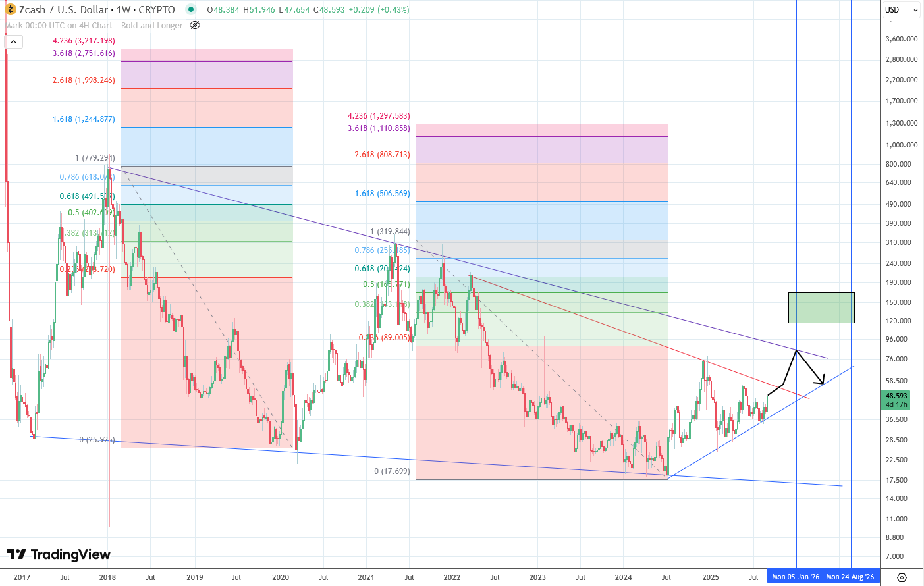Click the 2023 year label on time axis
The image size is (924, 586).
pyautogui.click(x=537, y=577)
